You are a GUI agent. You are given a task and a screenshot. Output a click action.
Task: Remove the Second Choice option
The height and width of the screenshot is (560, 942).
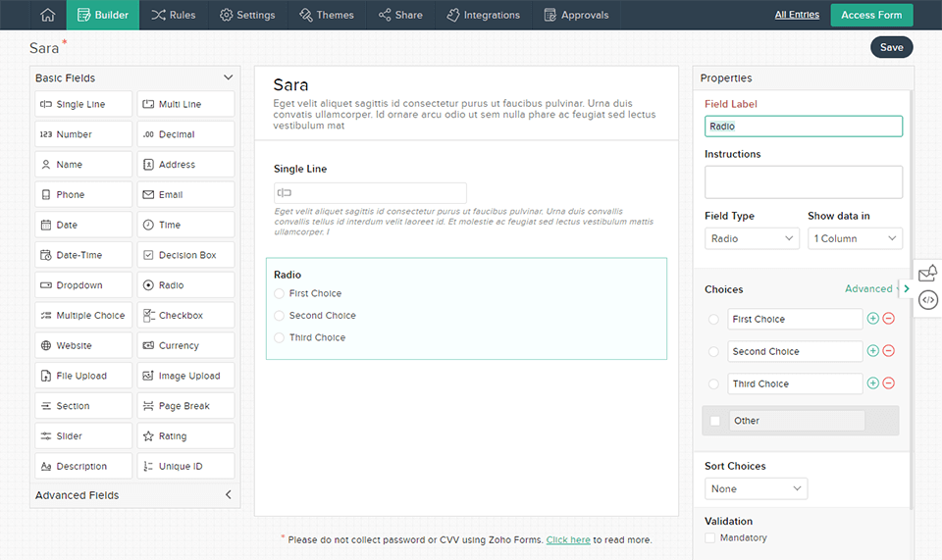click(x=889, y=351)
